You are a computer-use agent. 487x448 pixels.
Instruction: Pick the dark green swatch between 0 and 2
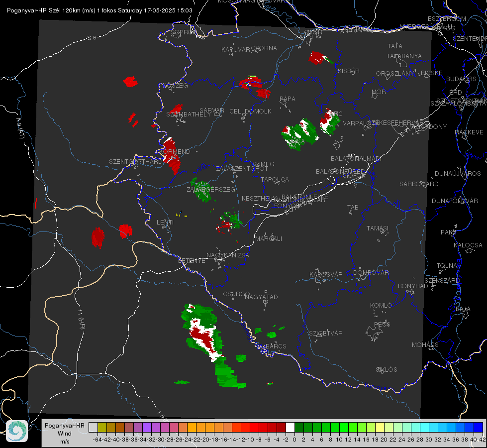click(299, 427)
